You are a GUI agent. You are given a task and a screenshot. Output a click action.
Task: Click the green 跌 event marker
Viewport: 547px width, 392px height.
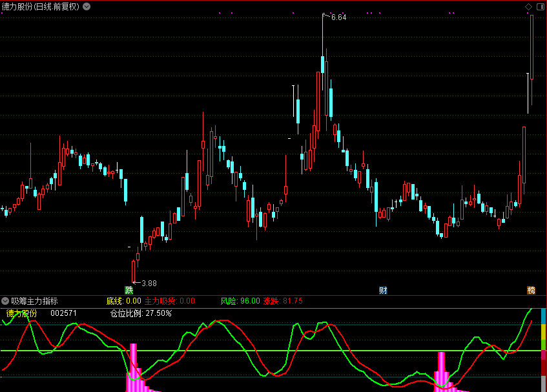[129, 290]
